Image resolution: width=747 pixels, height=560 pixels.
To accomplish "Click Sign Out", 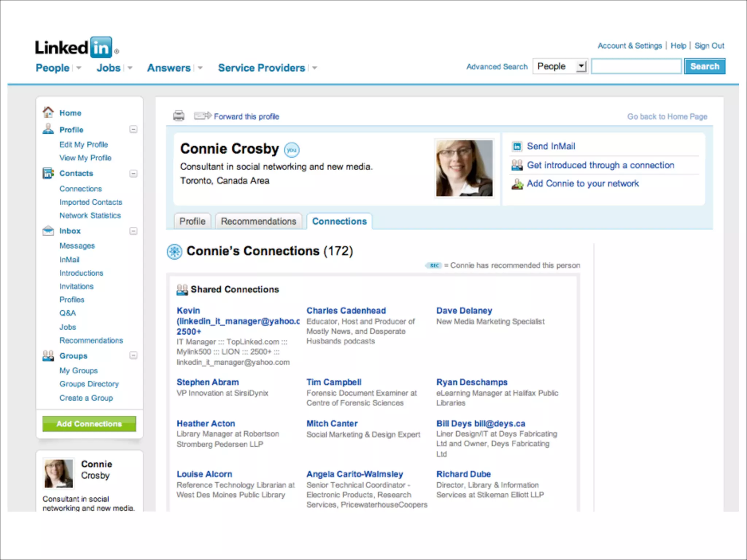I will point(709,46).
